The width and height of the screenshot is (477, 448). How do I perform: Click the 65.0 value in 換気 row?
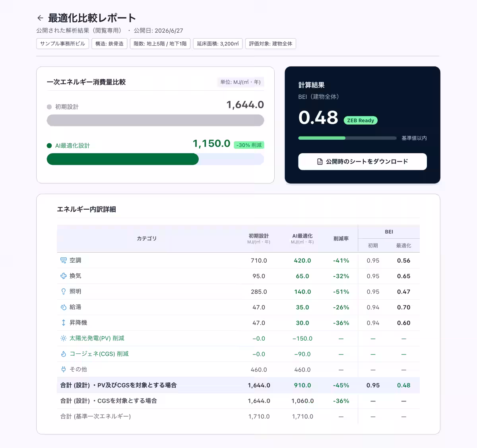click(x=302, y=276)
